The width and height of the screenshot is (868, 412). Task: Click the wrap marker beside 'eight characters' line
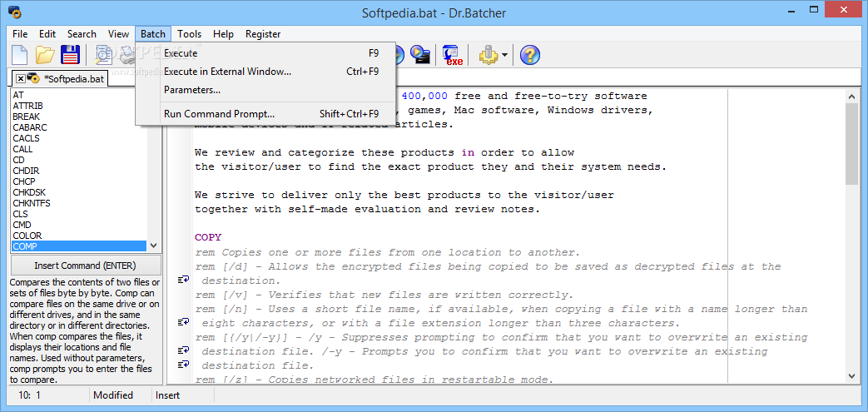(184, 322)
